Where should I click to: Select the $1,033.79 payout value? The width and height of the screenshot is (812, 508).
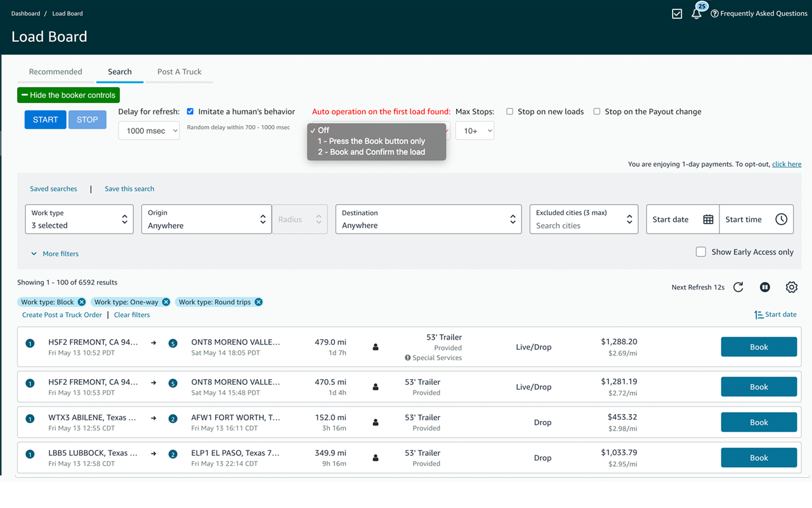coord(619,453)
